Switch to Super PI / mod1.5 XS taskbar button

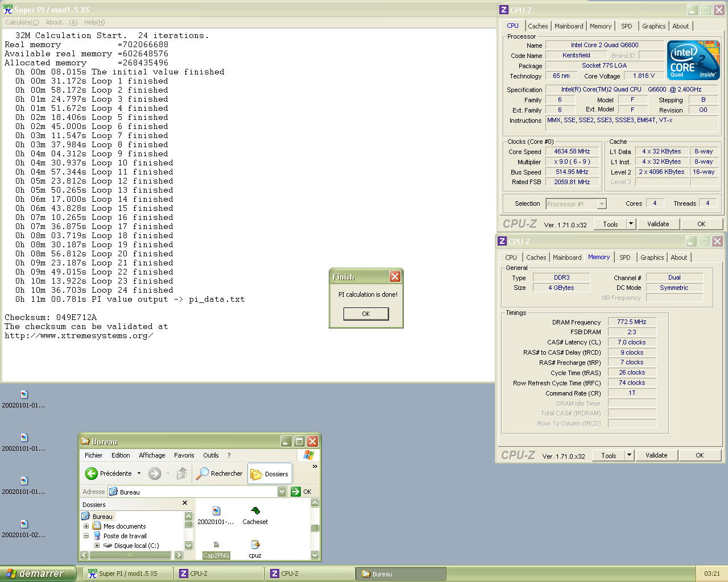[x=128, y=573]
